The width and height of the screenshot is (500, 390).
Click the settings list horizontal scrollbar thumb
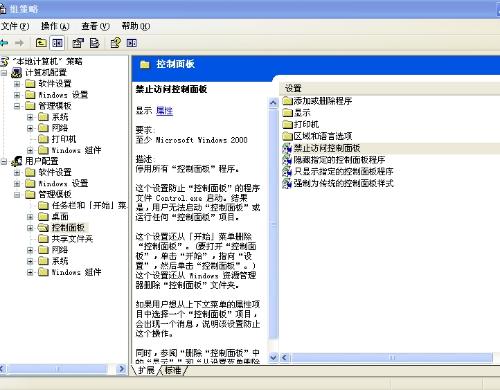392,358
